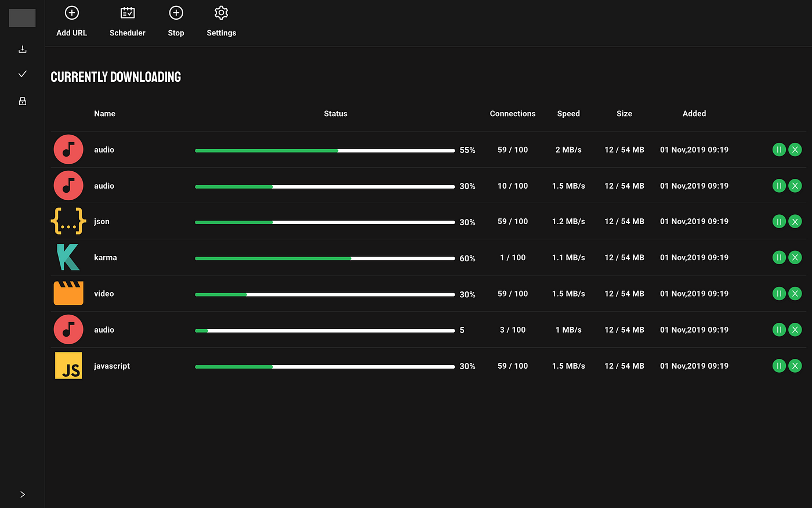Sort by the Added column header

[694, 114]
